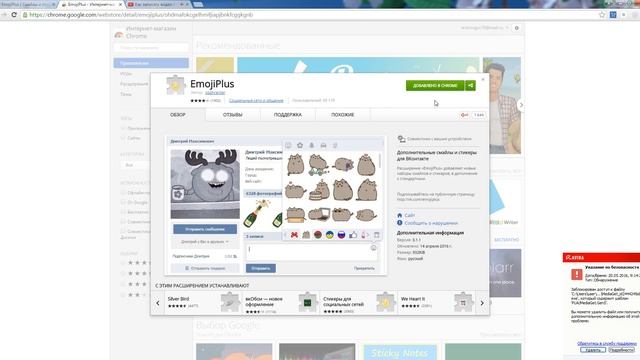Click the Подробности button in Avira popup

pos(621,350)
